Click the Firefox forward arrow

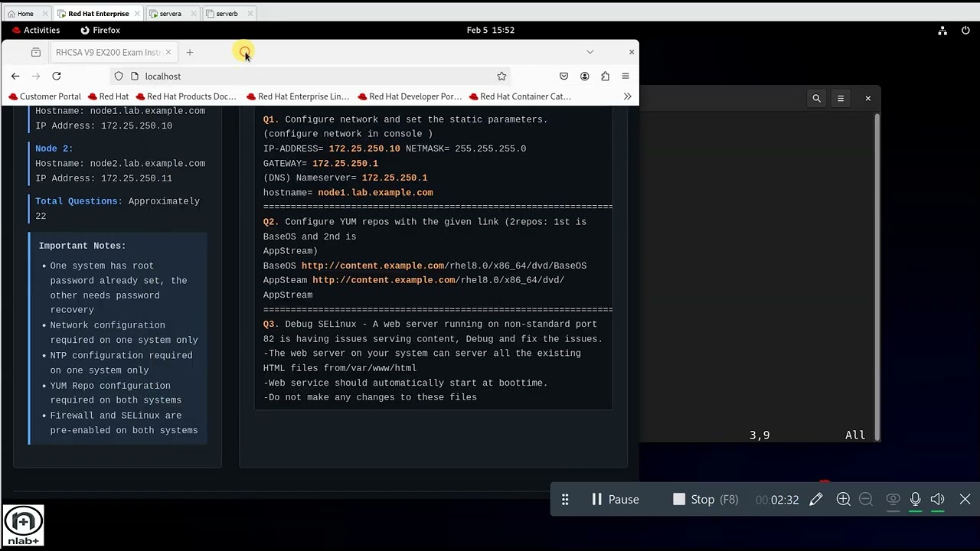[36, 76]
